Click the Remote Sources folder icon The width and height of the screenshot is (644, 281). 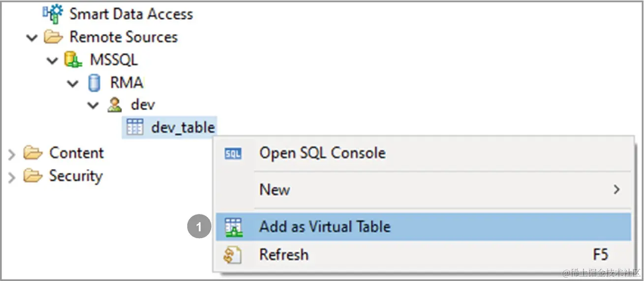pos(53,37)
